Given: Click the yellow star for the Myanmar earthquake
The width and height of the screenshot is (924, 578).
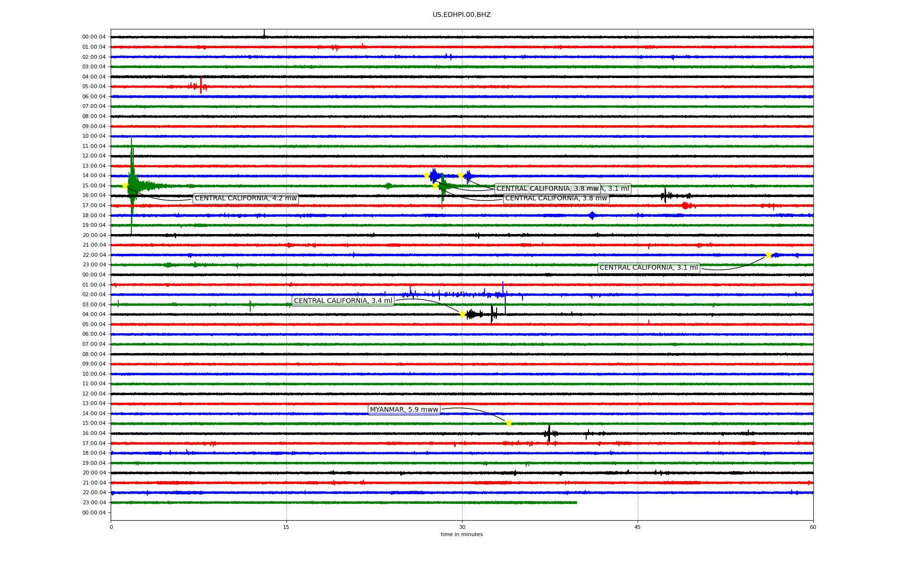Looking at the screenshot, I should [509, 423].
